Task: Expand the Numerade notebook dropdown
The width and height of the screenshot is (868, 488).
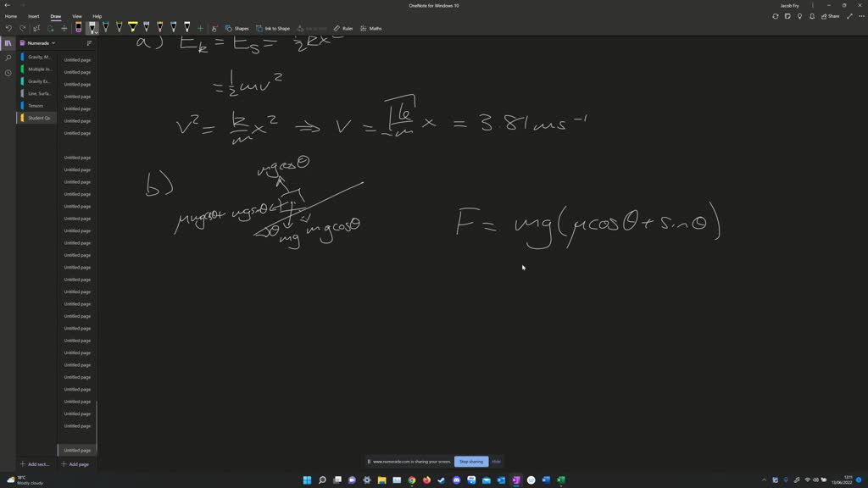Action: (37, 43)
